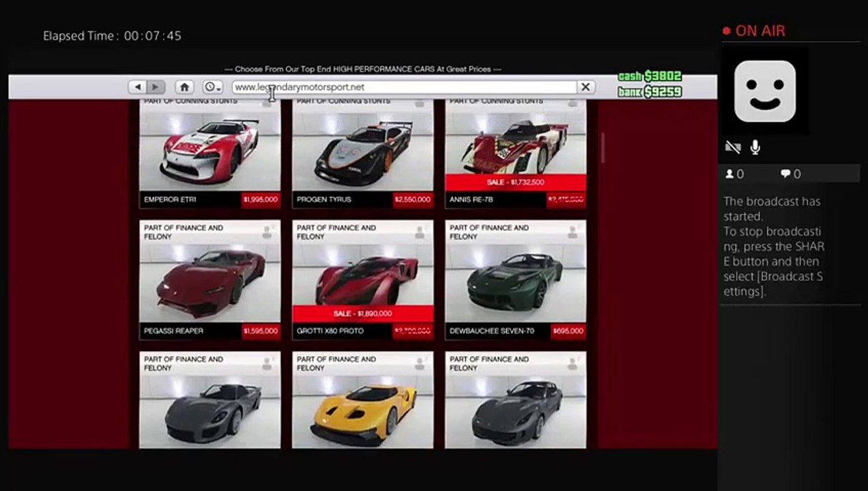Click the page scrollbar thumb

click(x=603, y=148)
